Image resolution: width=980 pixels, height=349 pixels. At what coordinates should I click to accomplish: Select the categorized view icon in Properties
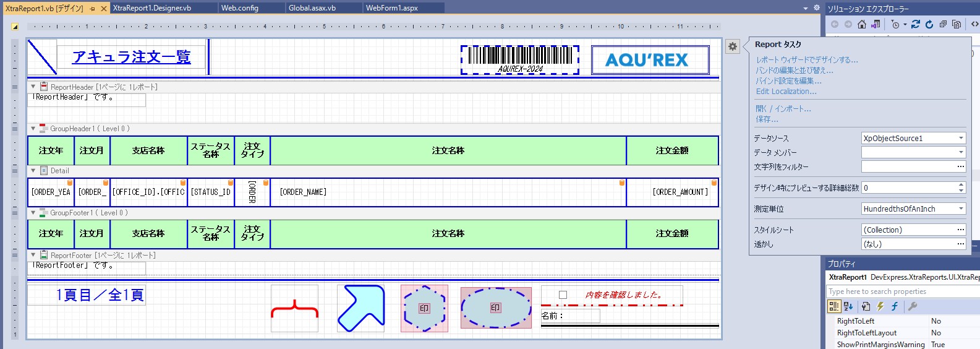(834, 306)
